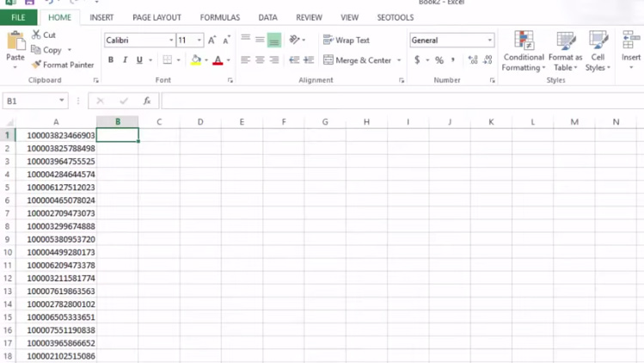Open Font dialog launcher
The height and width of the screenshot is (363, 644).
pos(230,81)
